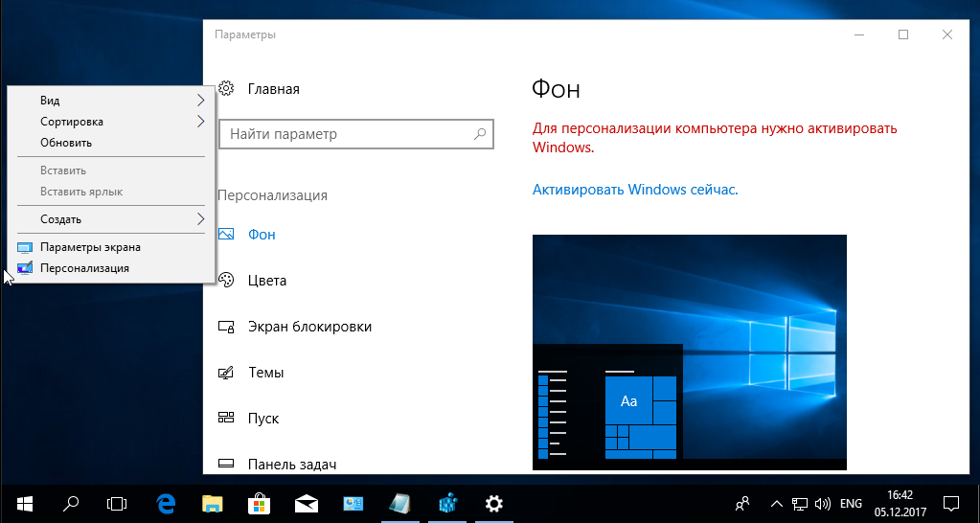Click the Найти параметр search field
980x523 pixels.
tap(345, 135)
